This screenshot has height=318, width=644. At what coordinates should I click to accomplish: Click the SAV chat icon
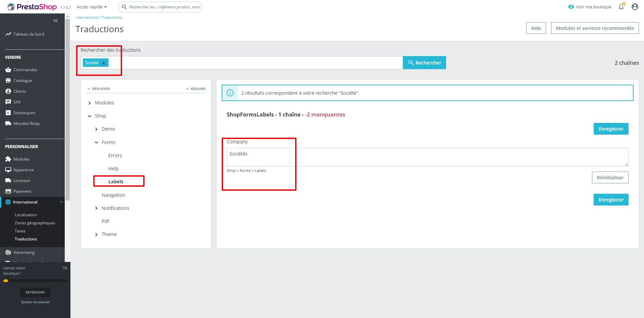(x=8, y=102)
